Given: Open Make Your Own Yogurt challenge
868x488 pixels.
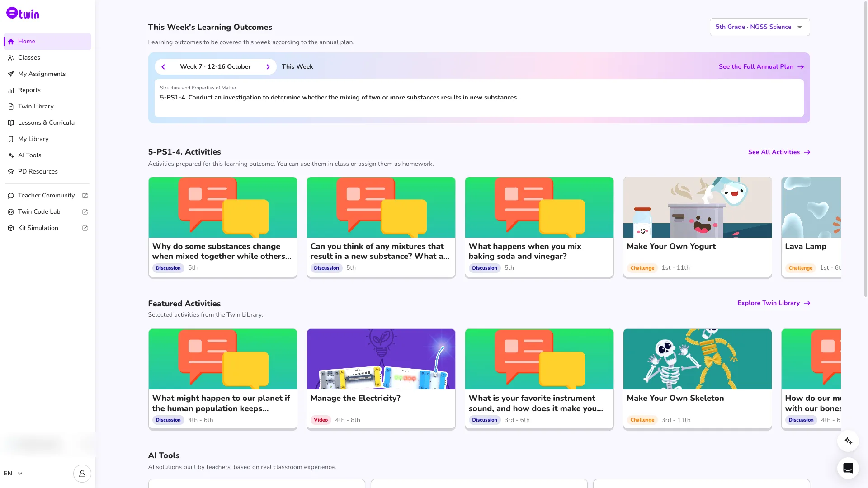Looking at the screenshot, I should coord(697,227).
